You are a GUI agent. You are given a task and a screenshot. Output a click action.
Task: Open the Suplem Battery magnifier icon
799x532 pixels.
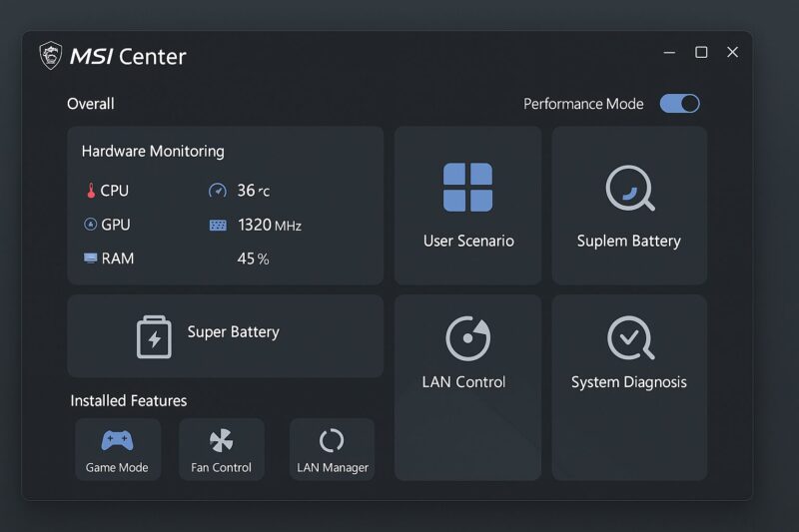click(630, 188)
